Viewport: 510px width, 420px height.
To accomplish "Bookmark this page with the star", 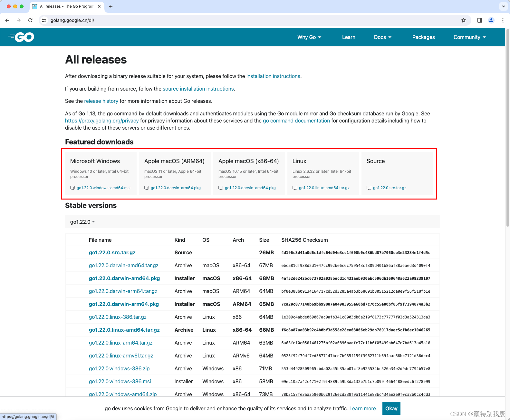I will point(464,20).
